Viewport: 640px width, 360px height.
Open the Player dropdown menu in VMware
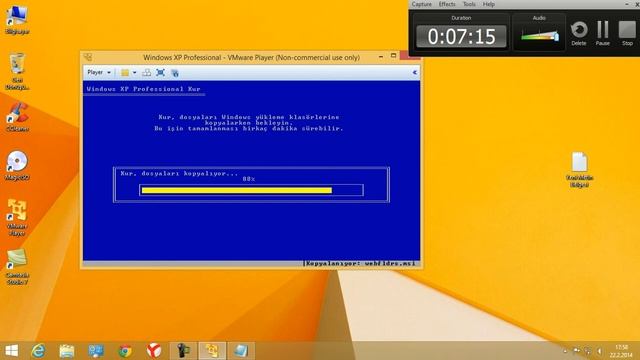tap(99, 73)
